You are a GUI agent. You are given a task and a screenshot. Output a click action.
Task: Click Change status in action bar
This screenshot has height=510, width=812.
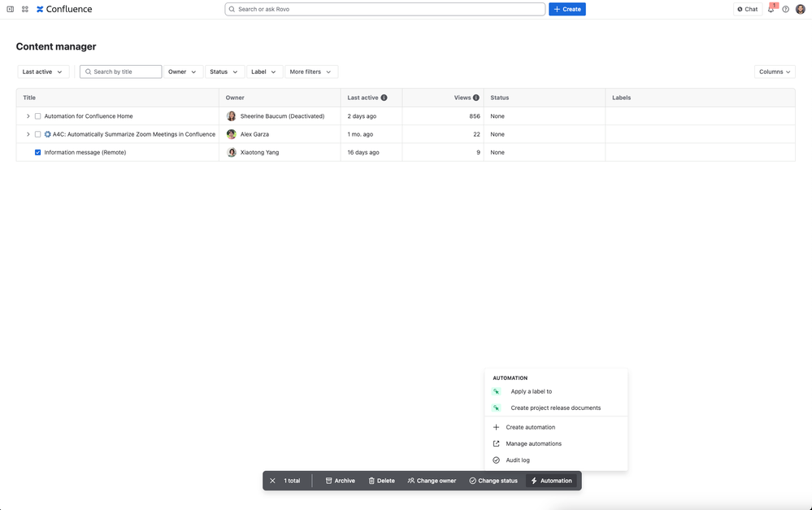coord(493,481)
